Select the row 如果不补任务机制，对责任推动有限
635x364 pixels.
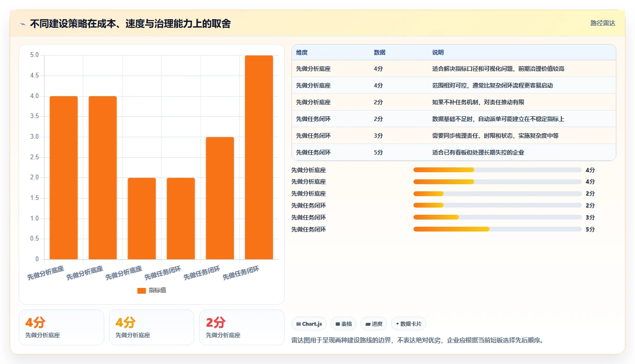click(454, 102)
